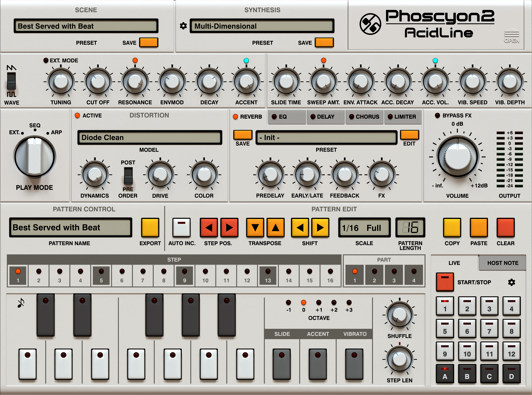Click the SHUFFLE knob
Image resolution: width=532 pixels, height=395 pixels.
click(x=399, y=315)
